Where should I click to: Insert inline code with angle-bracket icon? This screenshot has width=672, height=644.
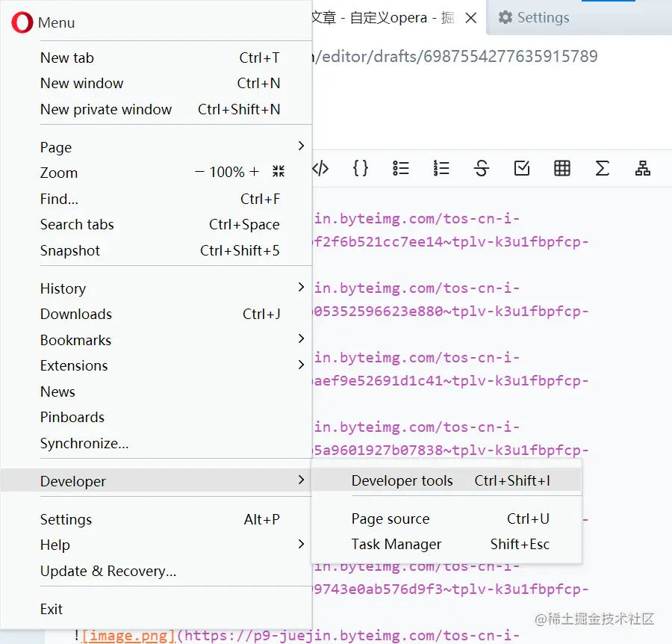320,168
